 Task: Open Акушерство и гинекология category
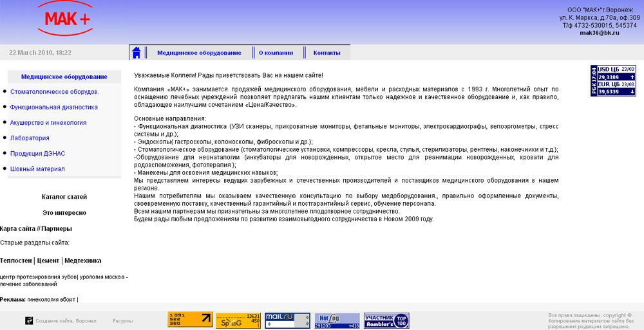[48, 123]
